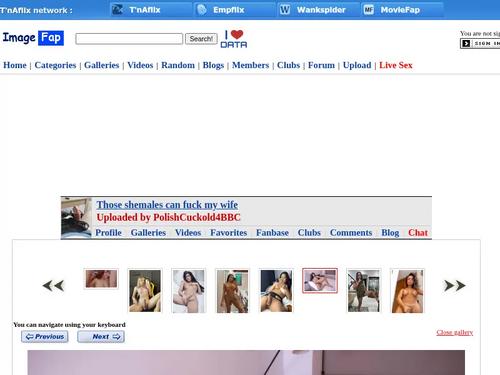Screen dimensions: 500x375
Task: Click the sign in arrow button
Action: pyautogui.click(x=466, y=43)
